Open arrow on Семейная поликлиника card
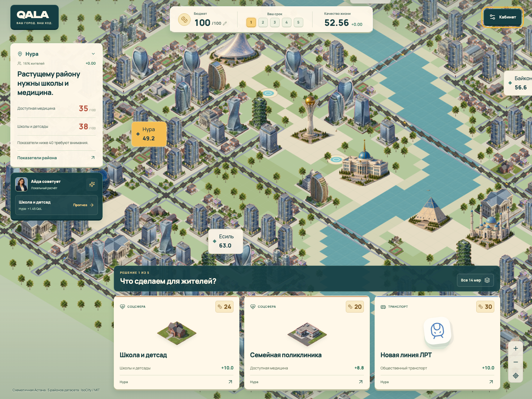532x399 pixels. coord(361,382)
